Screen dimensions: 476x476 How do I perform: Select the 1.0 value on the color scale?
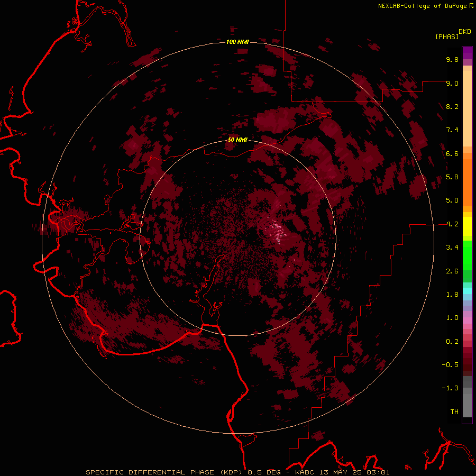point(452,318)
